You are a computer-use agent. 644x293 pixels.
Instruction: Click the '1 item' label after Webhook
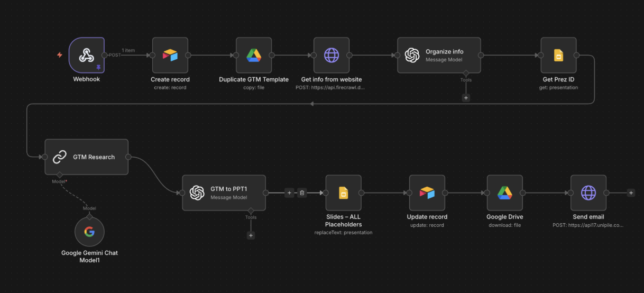coord(128,50)
